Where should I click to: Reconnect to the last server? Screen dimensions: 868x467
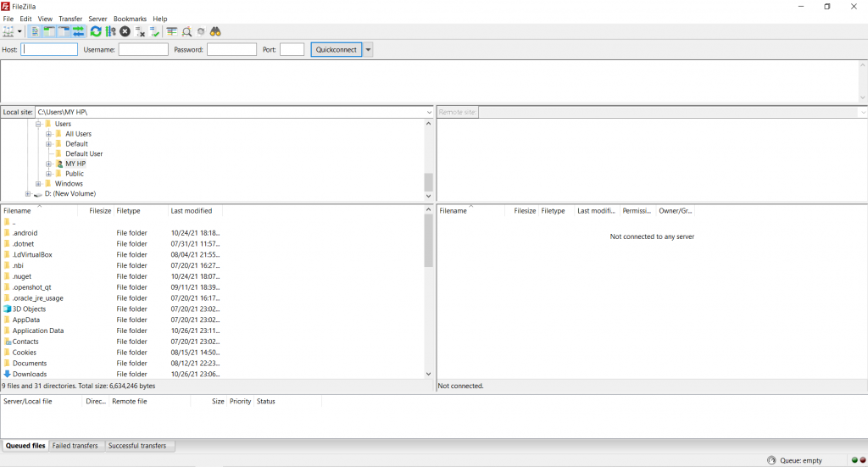(154, 31)
